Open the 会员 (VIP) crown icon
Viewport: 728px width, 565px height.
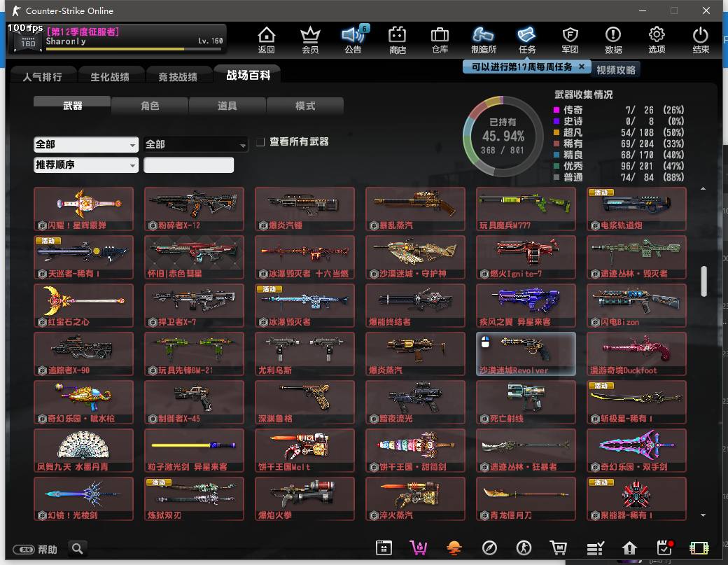pos(310,39)
